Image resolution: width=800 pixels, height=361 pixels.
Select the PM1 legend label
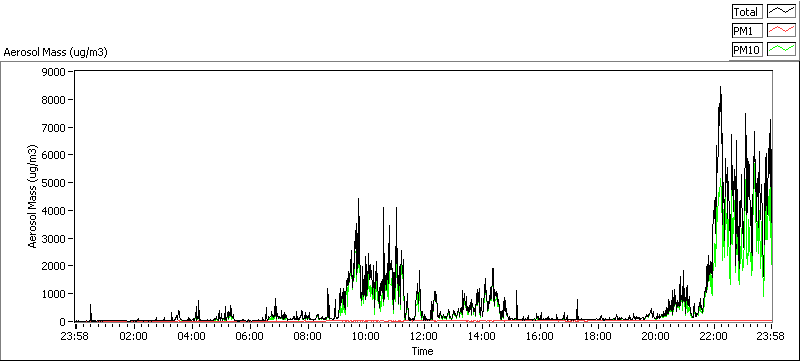(747, 31)
